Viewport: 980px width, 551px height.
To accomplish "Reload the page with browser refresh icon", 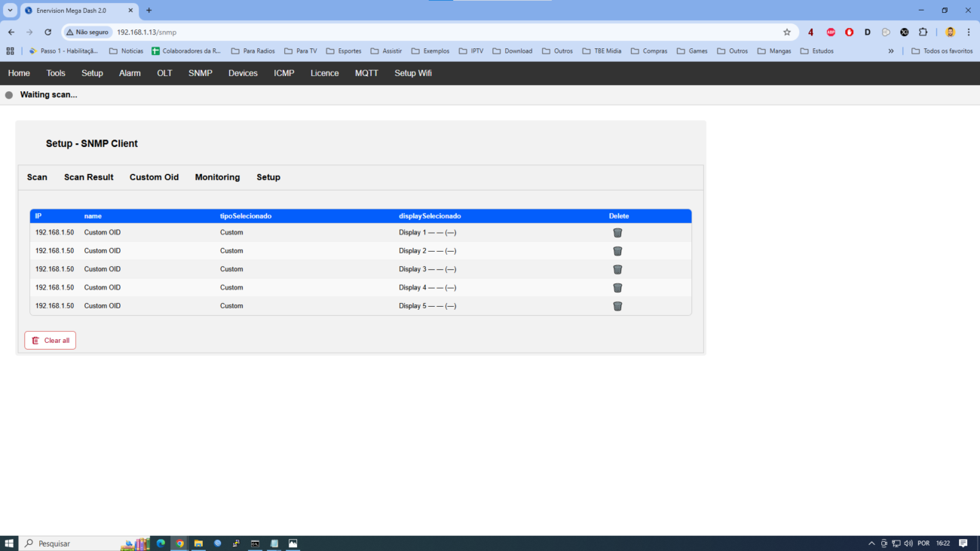I will [x=48, y=32].
